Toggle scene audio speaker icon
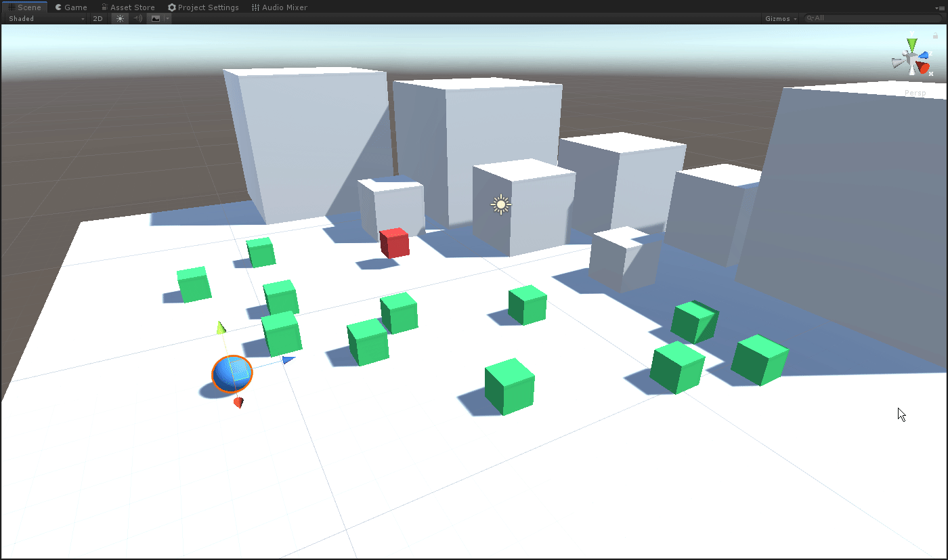Image resolution: width=948 pixels, height=560 pixels. point(137,18)
